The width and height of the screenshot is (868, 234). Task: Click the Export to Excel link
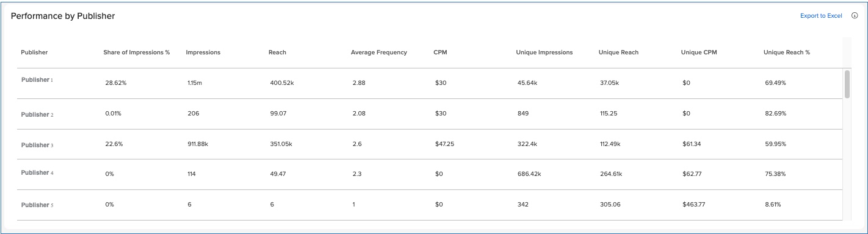coord(821,16)
